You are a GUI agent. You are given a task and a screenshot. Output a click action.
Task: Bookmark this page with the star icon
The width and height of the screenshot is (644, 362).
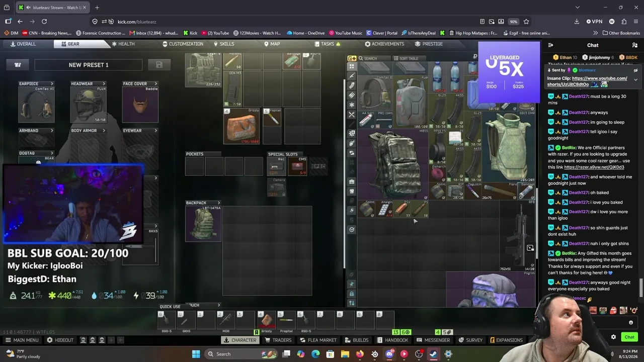coord(526,22)
